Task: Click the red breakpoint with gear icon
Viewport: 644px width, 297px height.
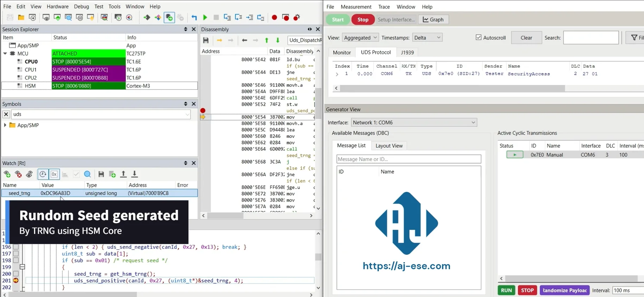Action: (x=297, y=18)
